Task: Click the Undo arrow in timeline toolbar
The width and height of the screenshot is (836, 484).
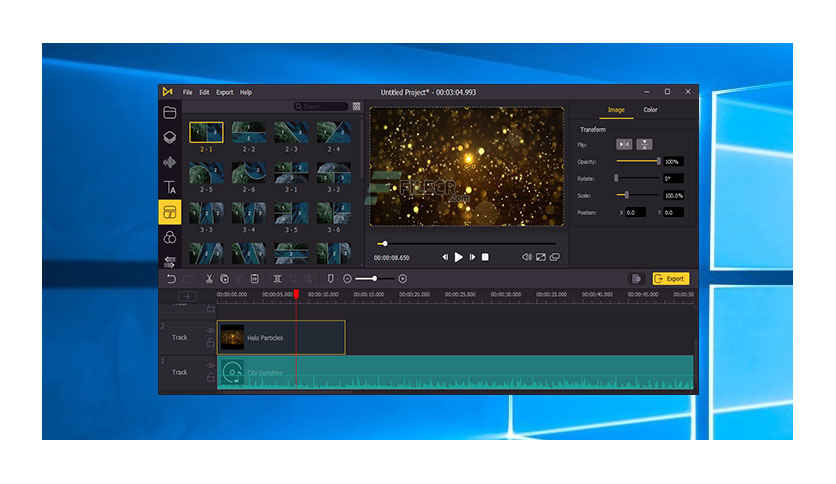Action: [x=171, y=278]
